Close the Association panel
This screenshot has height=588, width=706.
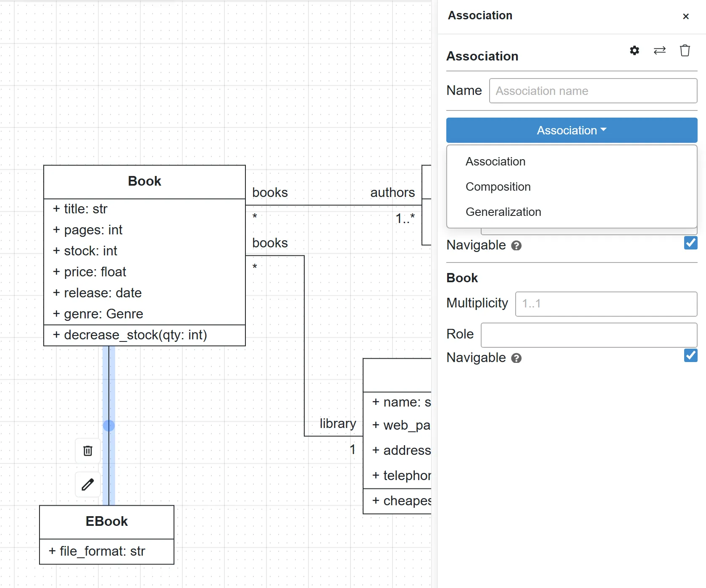point(686,16)
